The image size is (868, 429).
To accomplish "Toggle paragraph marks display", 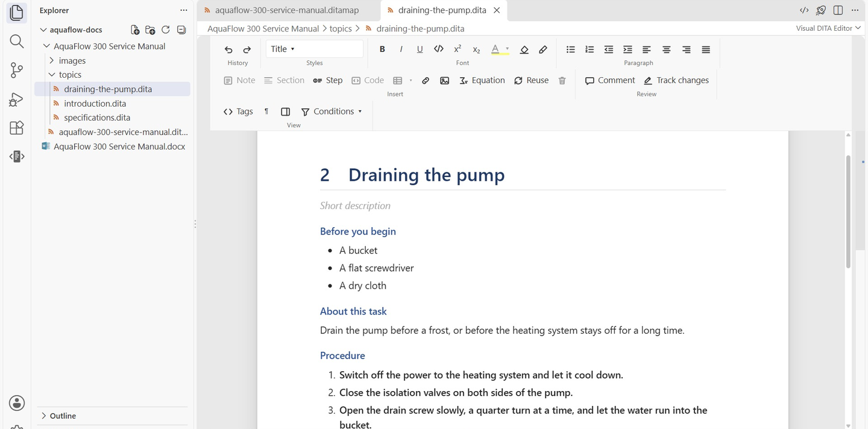I will click(266, 111).
